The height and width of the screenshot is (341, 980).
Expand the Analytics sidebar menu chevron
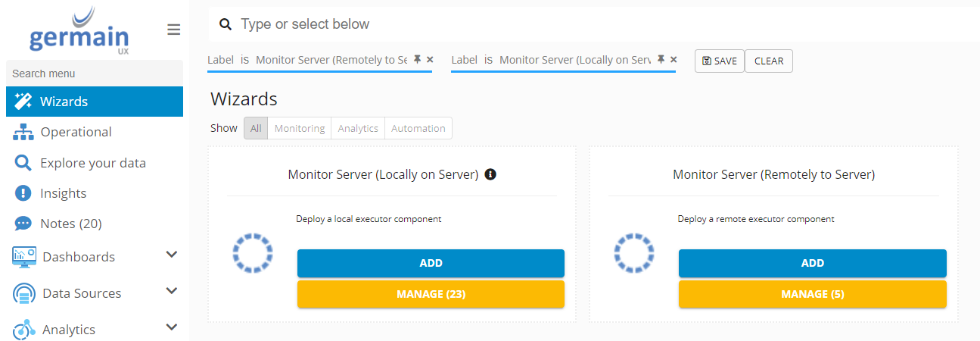point(172,327)
